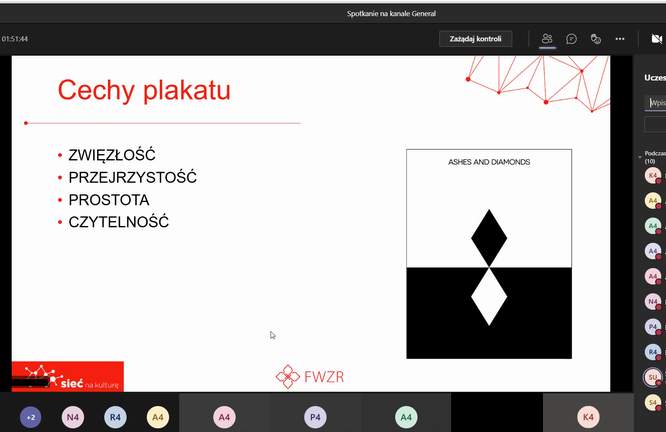
Task: Click the CZYTELNOŚĆ bullet text
Action: (x=119, y=222)
